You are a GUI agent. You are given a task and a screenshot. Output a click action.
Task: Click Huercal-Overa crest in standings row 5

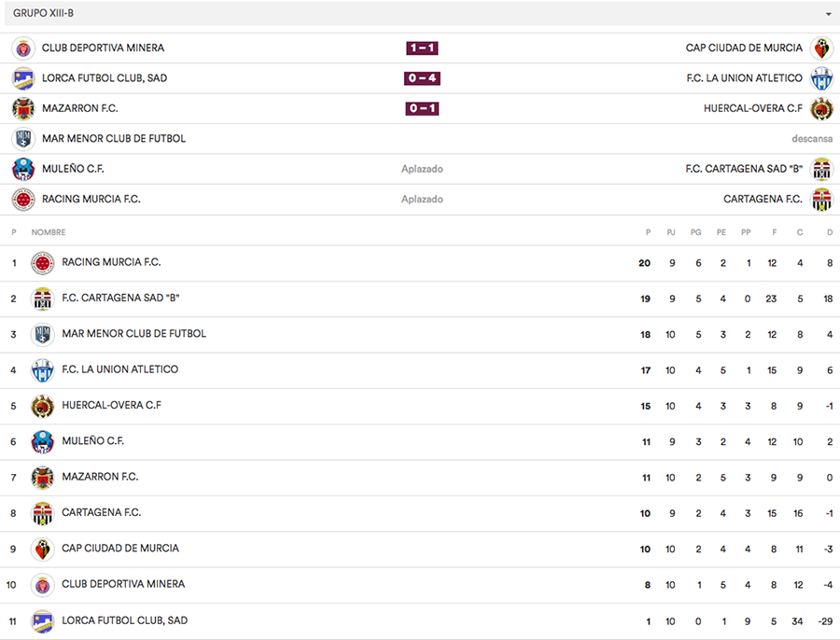42,406
